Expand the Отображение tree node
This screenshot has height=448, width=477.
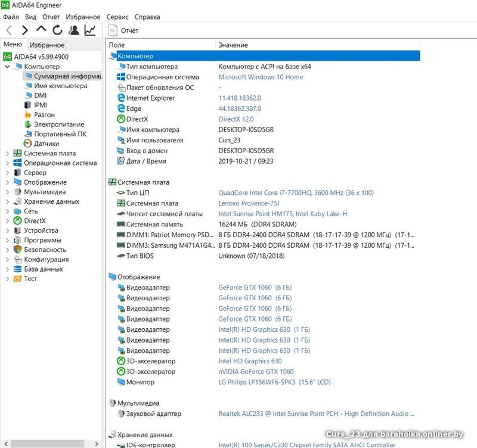7,182
